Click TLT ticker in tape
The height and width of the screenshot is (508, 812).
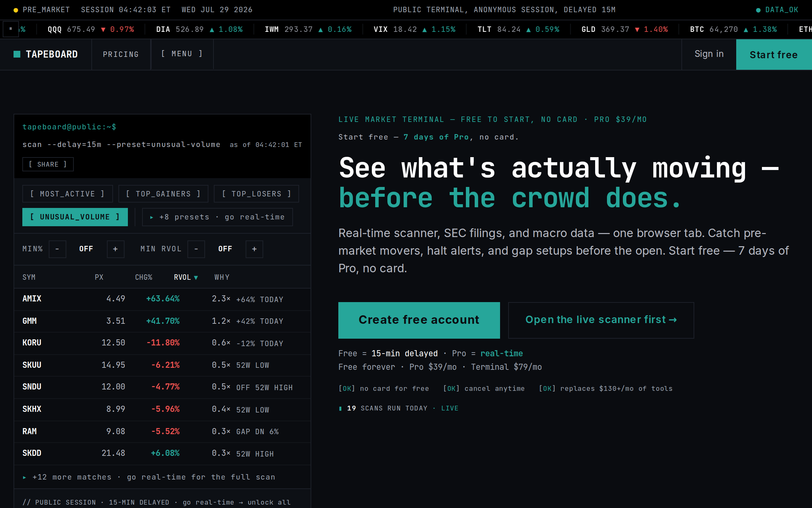coord(518,29)
